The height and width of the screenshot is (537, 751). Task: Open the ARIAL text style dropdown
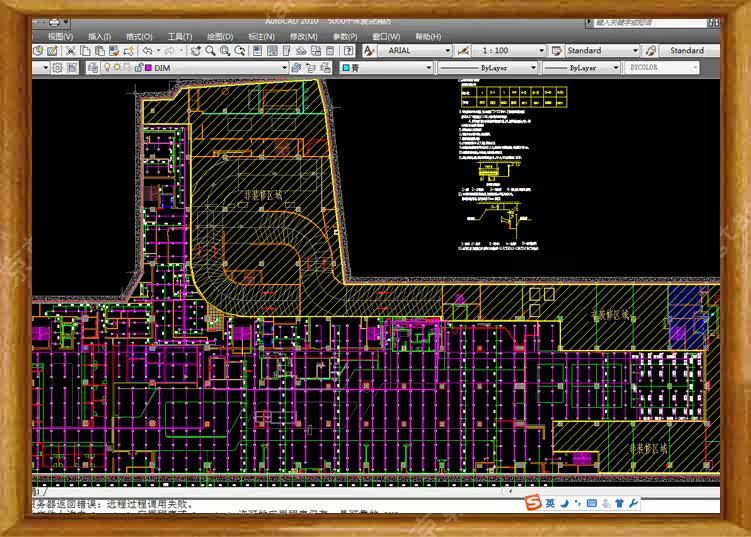click(x=446, y=51)
